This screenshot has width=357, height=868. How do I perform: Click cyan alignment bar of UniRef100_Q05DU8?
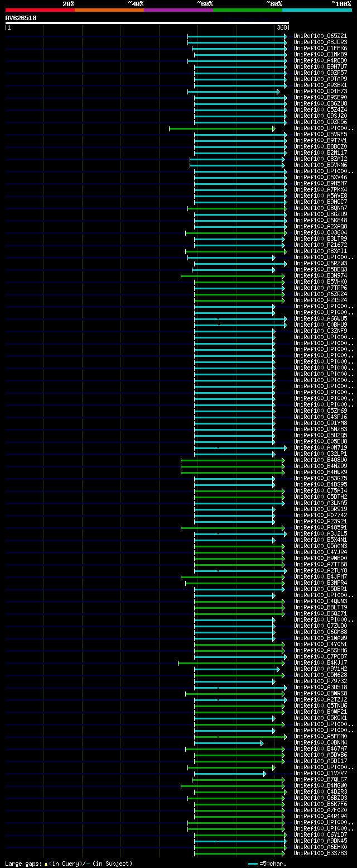[x=234, y=441]
